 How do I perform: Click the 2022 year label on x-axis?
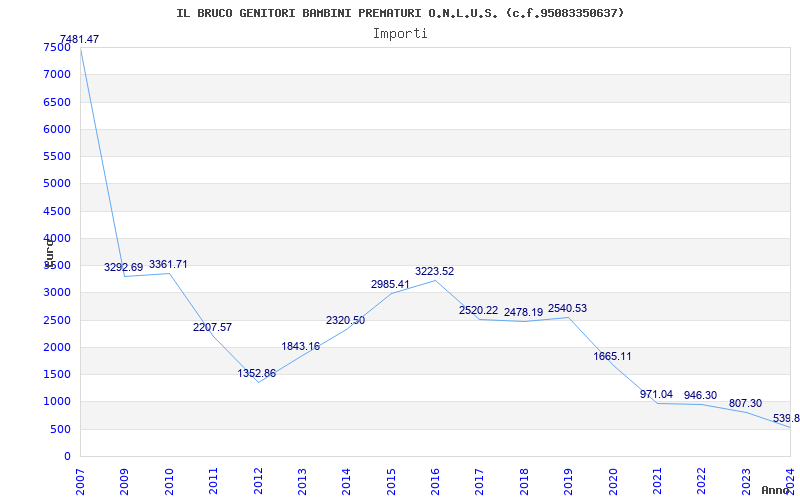click(x=701, y=481)
